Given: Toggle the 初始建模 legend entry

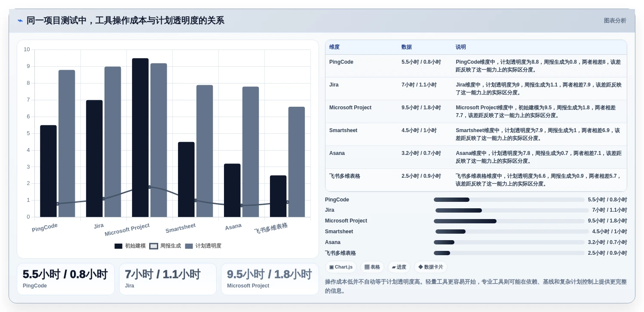Looking at the screenshot, I should pos(130,246).
